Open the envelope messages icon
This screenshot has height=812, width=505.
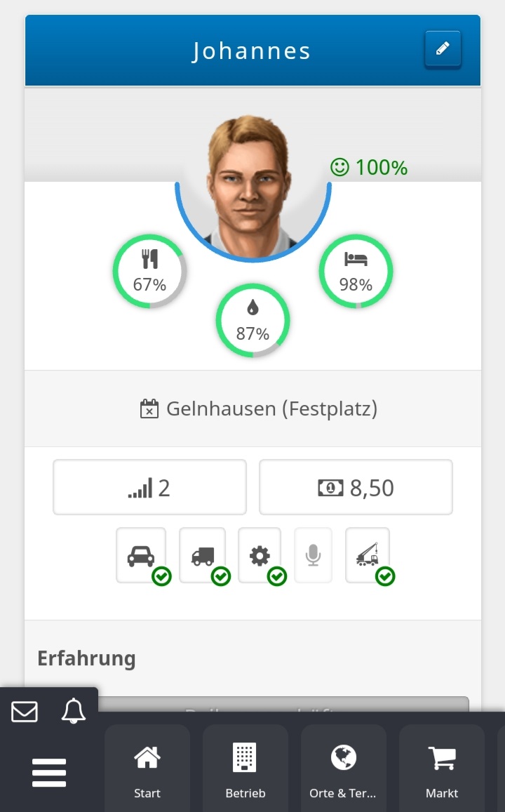click(x=25, y=712)
